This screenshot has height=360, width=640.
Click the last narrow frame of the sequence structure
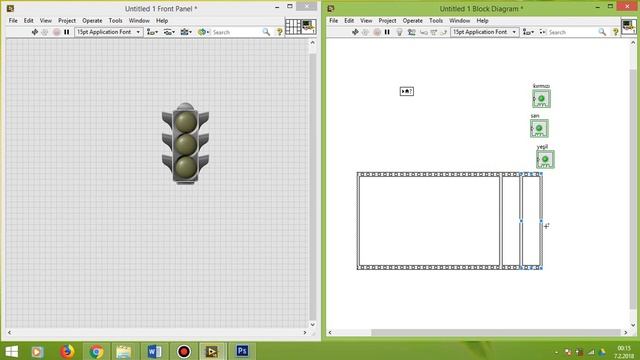[531, 221]
